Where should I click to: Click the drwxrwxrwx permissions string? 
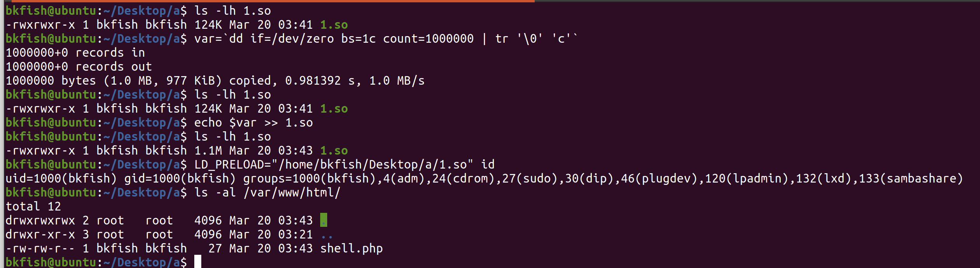coord(40,221)
